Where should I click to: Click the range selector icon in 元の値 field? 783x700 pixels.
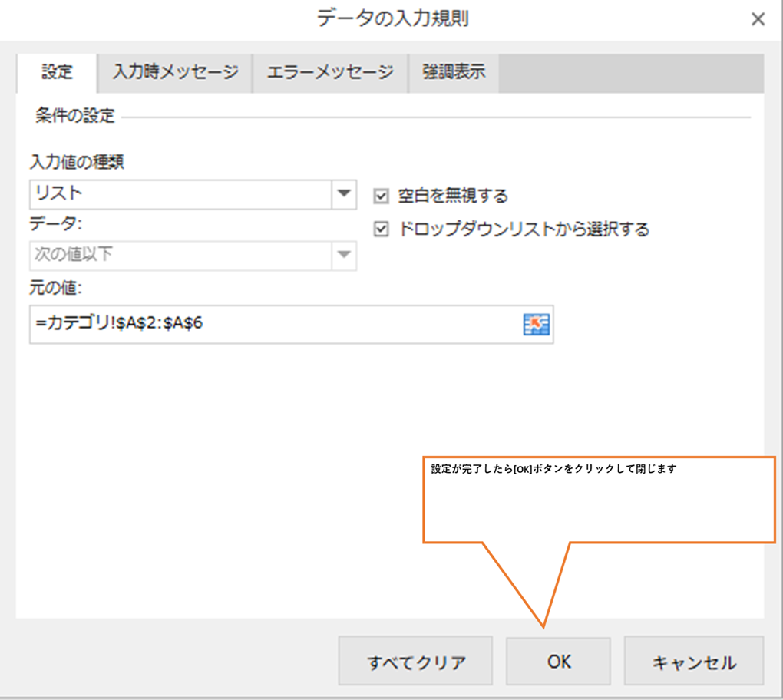(x=536, y=325)
